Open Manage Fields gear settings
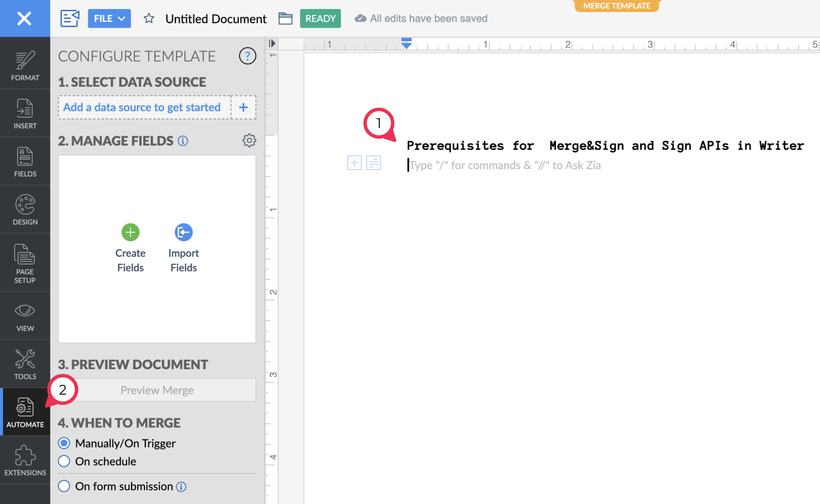 249,140
